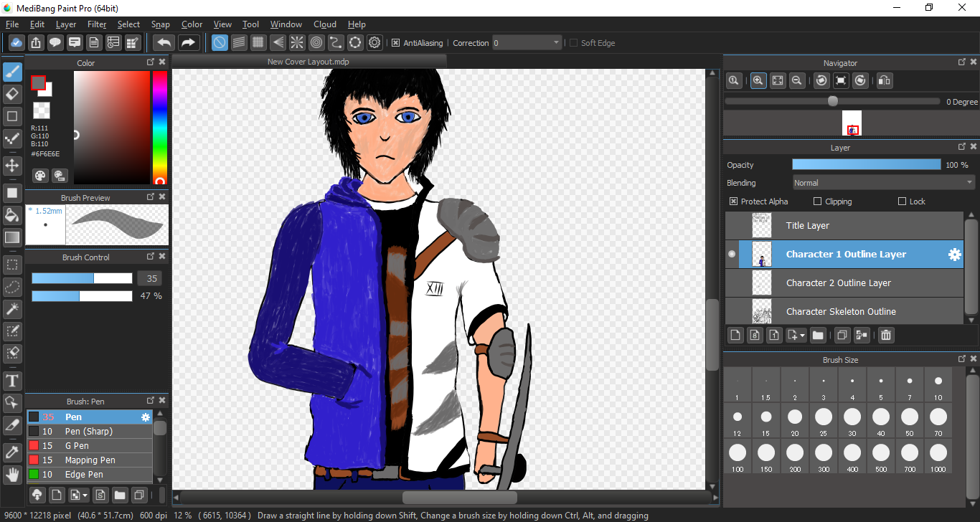This screenshot has width=980, height=522.
Task: Select the Eraser tool in left toolbar
Action: pyautogui.click(x=12, y=94)
